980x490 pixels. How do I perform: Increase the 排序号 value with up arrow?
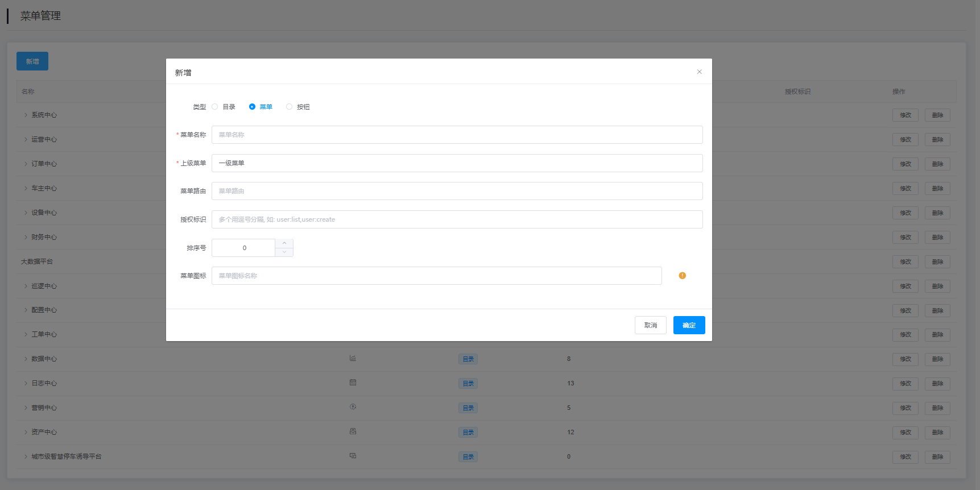pyautogui.click(x=284, y=243)
